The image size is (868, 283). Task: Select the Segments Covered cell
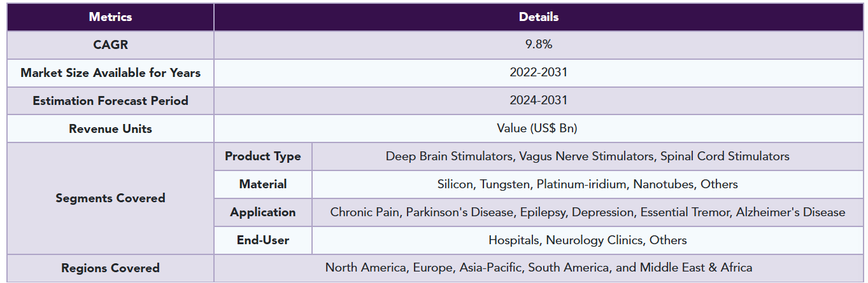tap(110, 198)
